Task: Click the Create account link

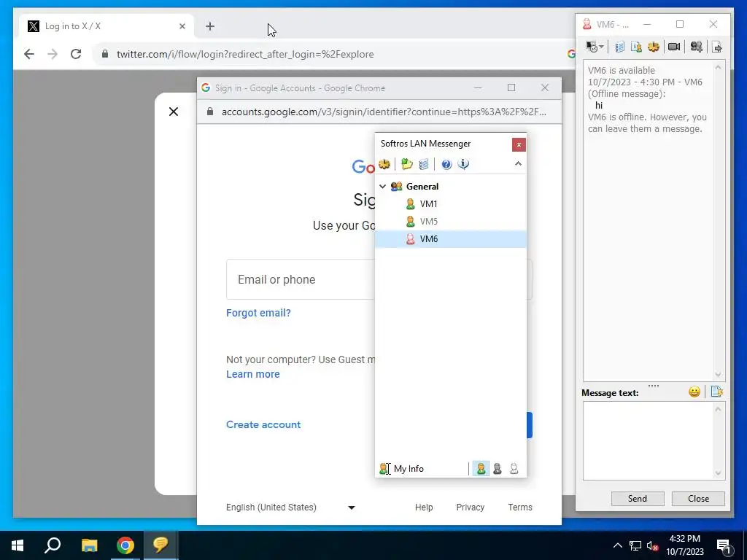Action: 263,425
